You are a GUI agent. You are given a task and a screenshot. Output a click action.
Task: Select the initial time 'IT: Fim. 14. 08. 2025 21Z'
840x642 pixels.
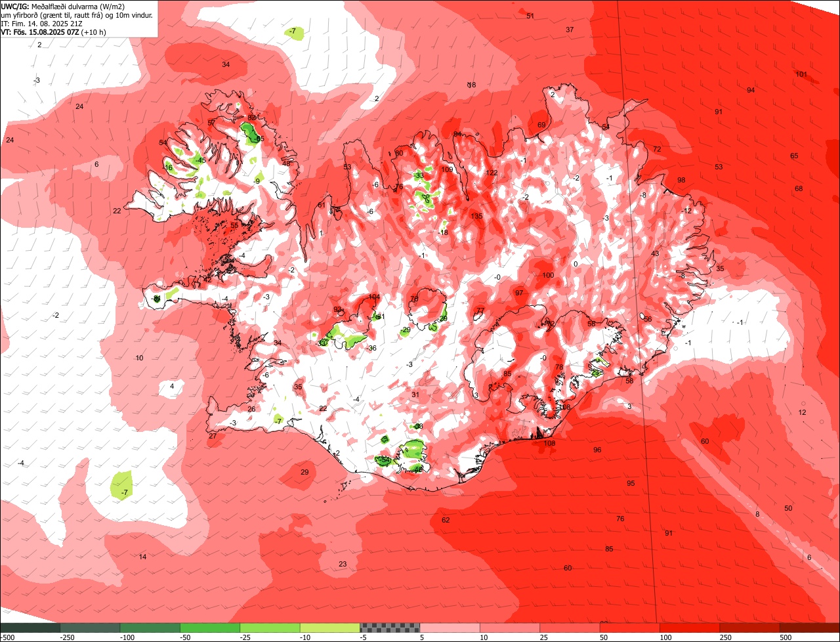[41, 23]
